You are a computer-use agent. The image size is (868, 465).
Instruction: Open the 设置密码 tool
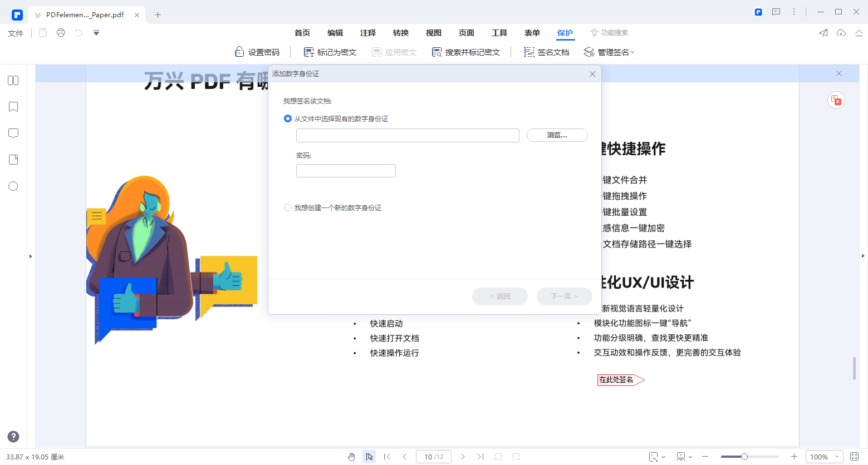[x=257, y=51]
